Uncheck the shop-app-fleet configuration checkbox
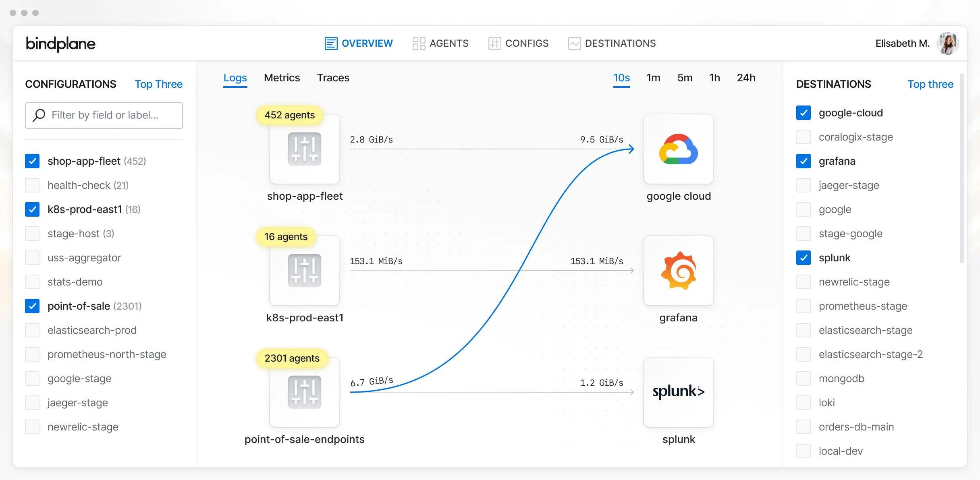Image resolution: width=980 pixels, height=480 pixels. (32, 161)
